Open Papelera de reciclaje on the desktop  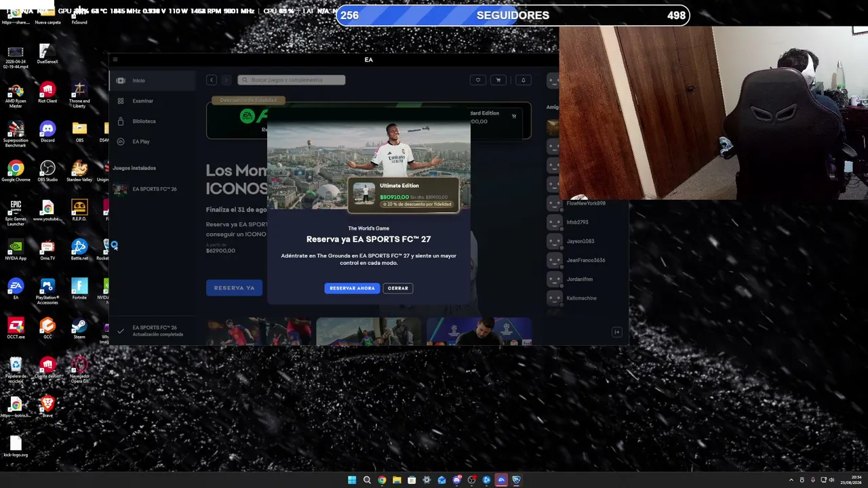(16, 370)
